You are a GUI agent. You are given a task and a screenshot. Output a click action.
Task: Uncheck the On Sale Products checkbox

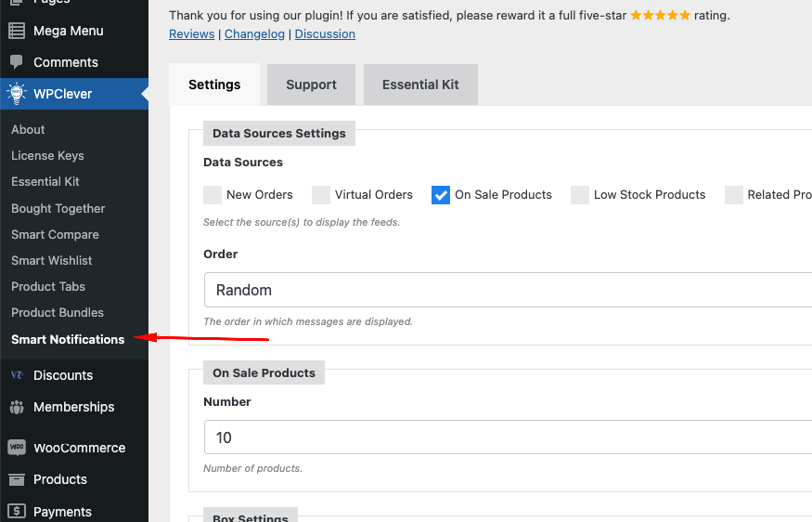coord(441,195)
